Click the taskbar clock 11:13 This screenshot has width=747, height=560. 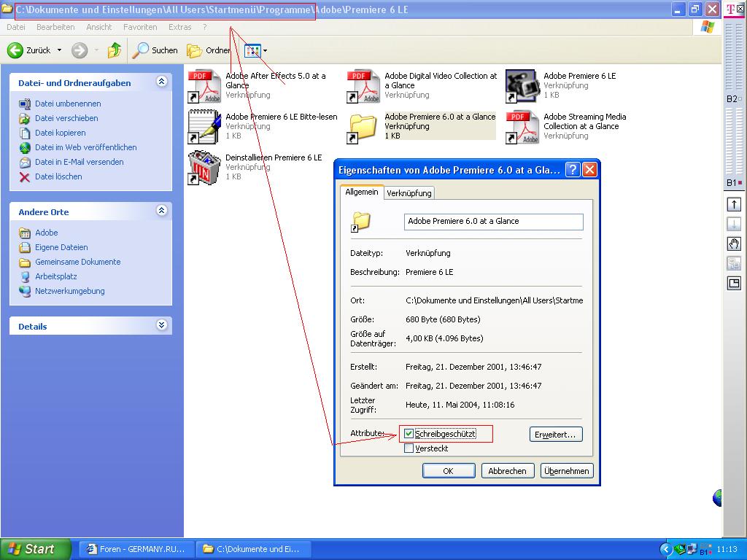727,549
